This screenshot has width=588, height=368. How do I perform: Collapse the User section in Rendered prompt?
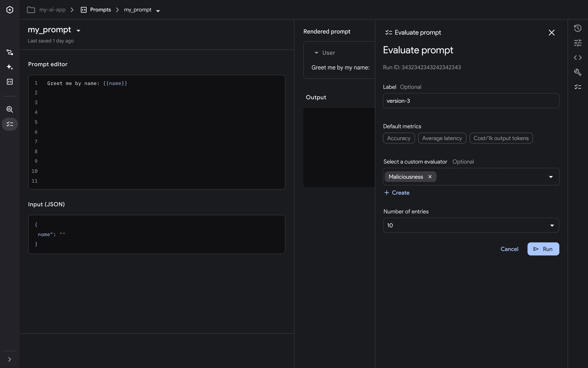click(x=316, y=53)
